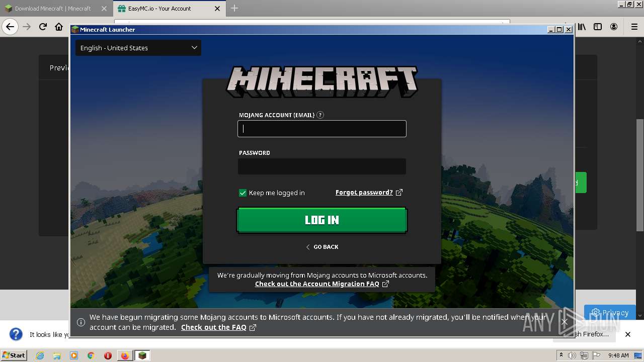Click the info icon in migration banner
The height and width of the screenshot is (362, 644).
point(80,322)
